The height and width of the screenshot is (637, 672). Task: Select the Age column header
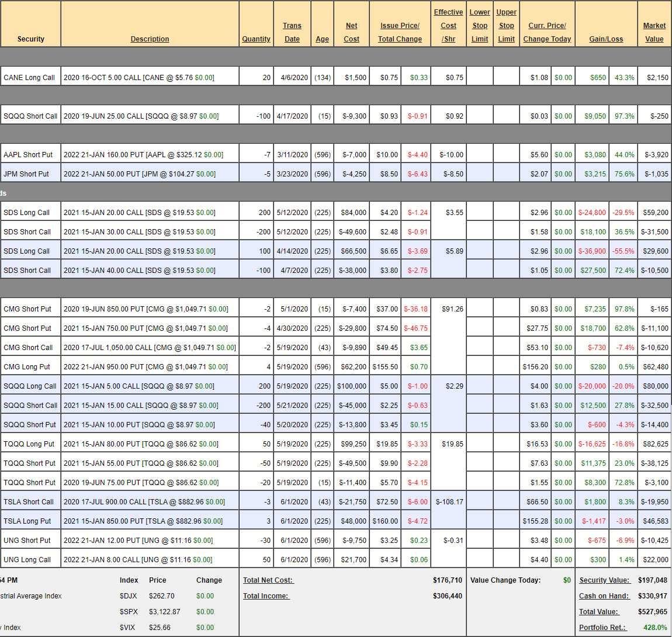[x=322, y=39]
